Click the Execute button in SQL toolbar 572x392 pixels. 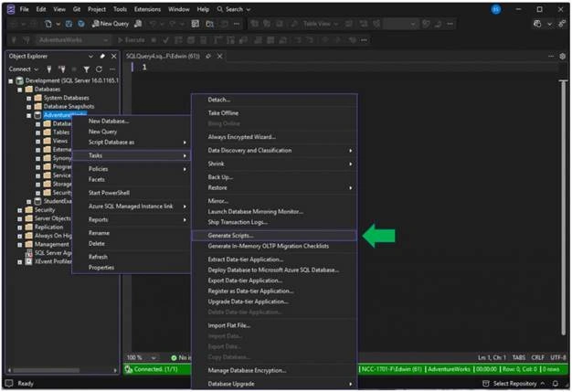tap(132, 39)
